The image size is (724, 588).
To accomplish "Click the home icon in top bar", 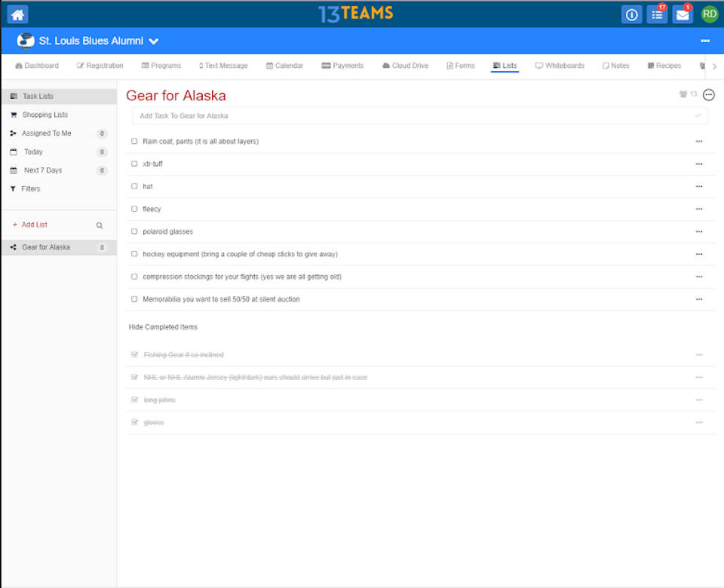I will tap(17, 14).
